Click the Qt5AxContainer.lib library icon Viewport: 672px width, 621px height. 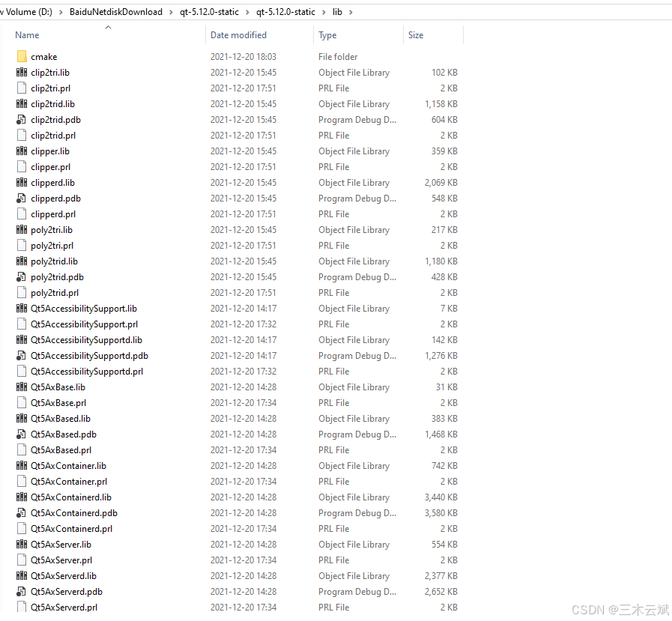(x=22, y=465)
